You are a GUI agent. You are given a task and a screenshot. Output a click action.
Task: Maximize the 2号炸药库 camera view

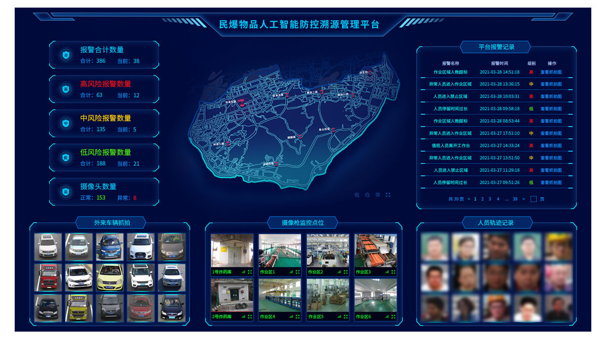pos(250,316)
